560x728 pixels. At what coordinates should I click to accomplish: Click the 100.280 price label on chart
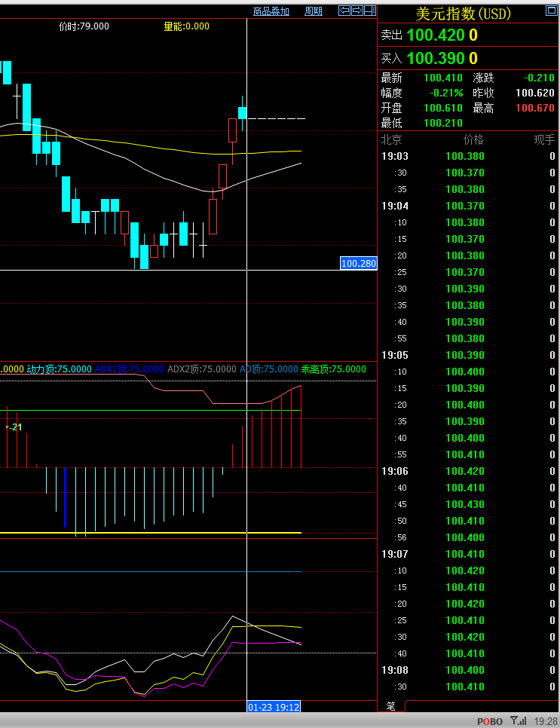(359, 264)
